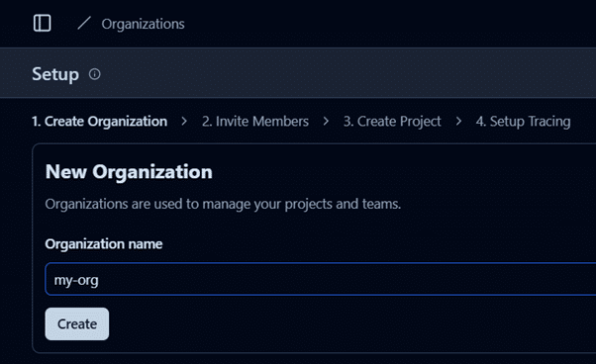Screen dimensions: 596x364
Task: Click the slash breadcrumb separator
Action: pos(84,23)
